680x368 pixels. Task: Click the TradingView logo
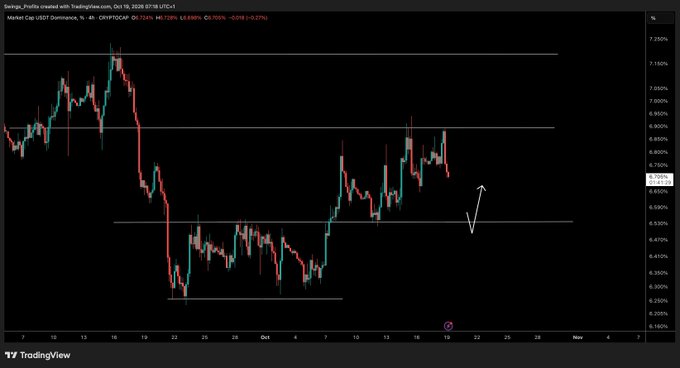38,355
